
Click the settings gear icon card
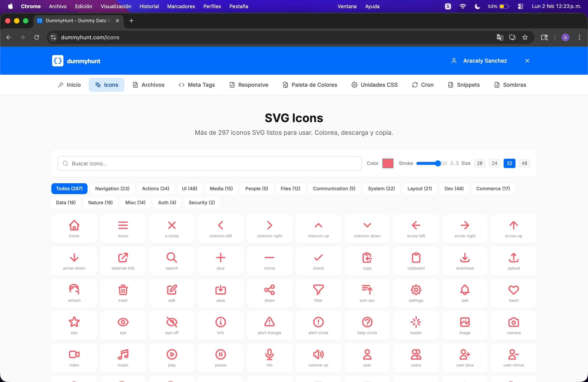(x=416, y=293)
